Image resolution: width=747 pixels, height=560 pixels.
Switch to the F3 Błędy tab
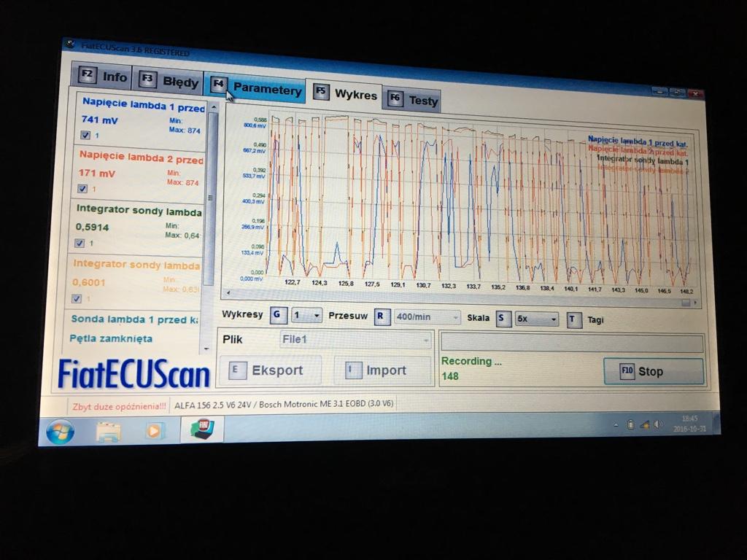coord(169,80)
